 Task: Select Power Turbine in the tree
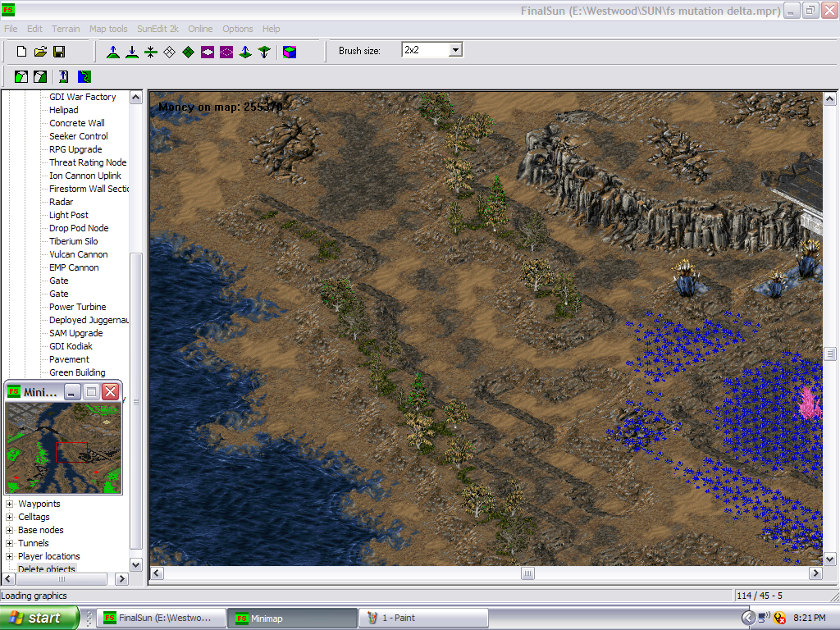78,307
